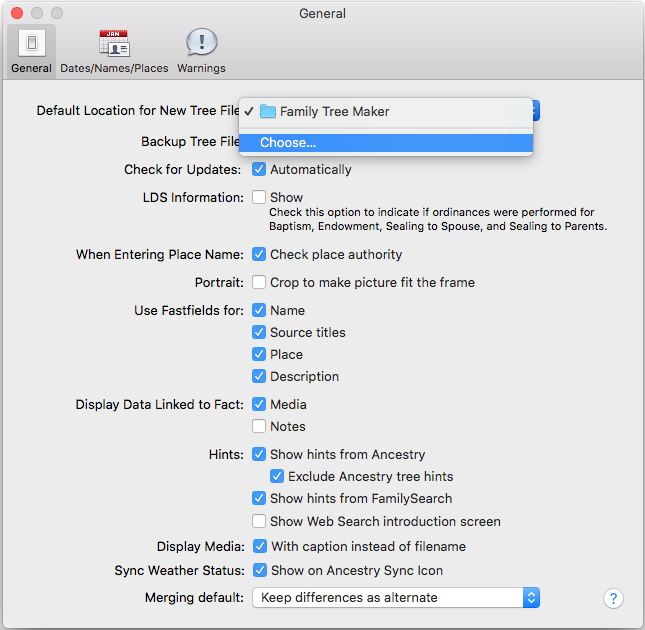Toggle Check place authority checkbox
This screenshot has width=645, height=630.
click(x=259, y=254)
